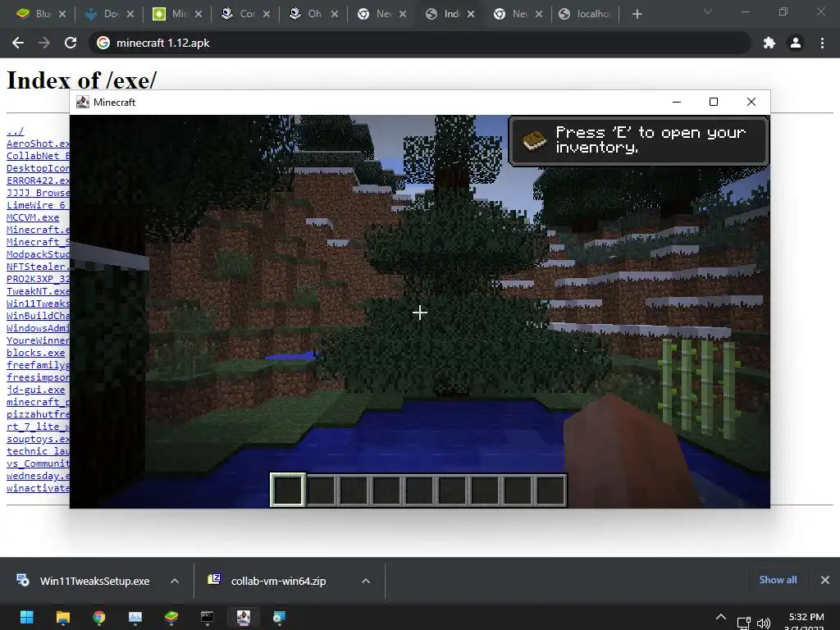Close the downloads bar
The image size is (840, 630).
825,580
